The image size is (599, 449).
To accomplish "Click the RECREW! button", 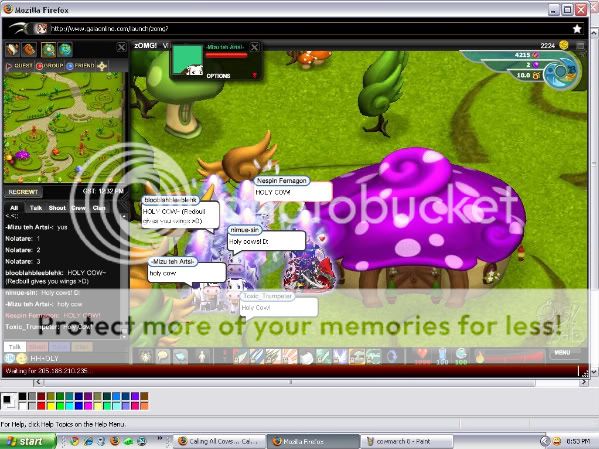I will pos(23,192).
